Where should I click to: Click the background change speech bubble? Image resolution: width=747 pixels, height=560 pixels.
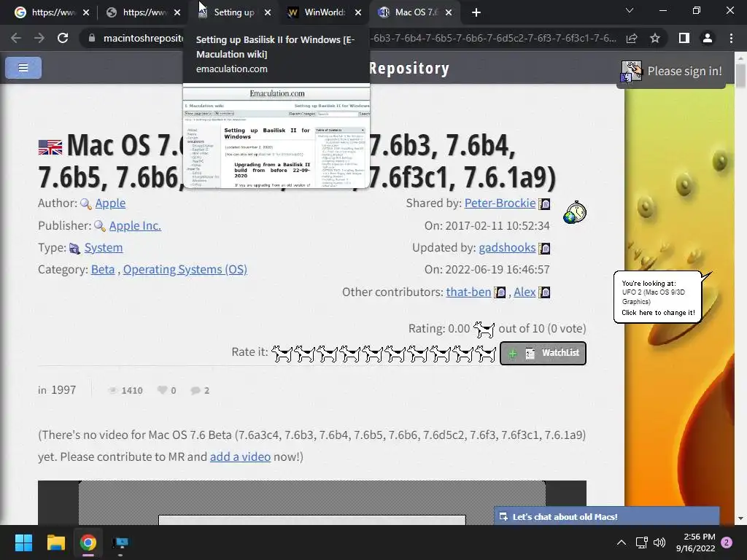[658, 297]
